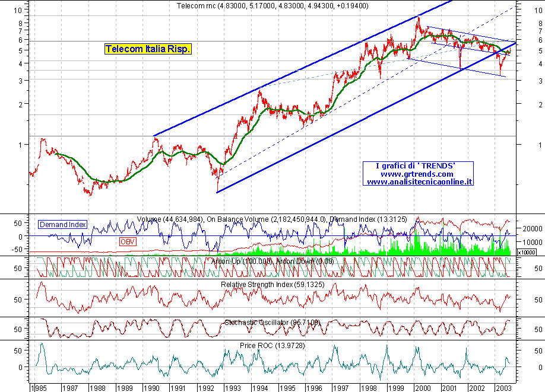The height and width of the screenshot is (392, 545).
Task: Click the boxed 'Demand Index' label
Action: pyautogui.click(x=62, y=225)
